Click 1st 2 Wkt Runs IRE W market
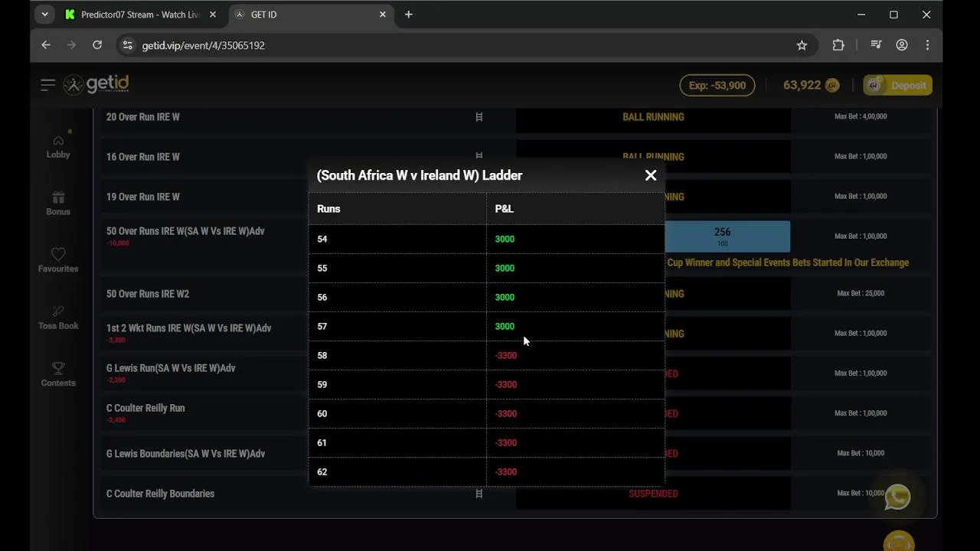Screen dimensions: 980x551 (189, 328)
